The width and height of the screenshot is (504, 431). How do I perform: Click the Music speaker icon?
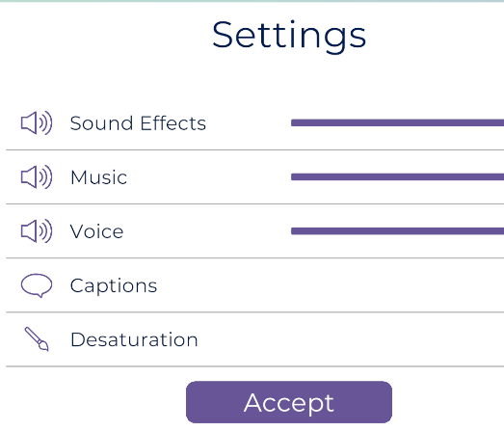[x=37, y=176]
